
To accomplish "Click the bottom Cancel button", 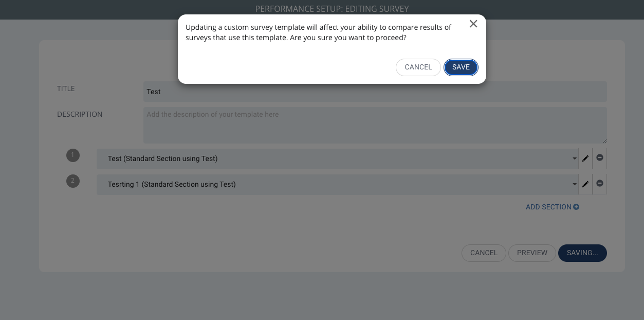I will click(x=484, y=253).
